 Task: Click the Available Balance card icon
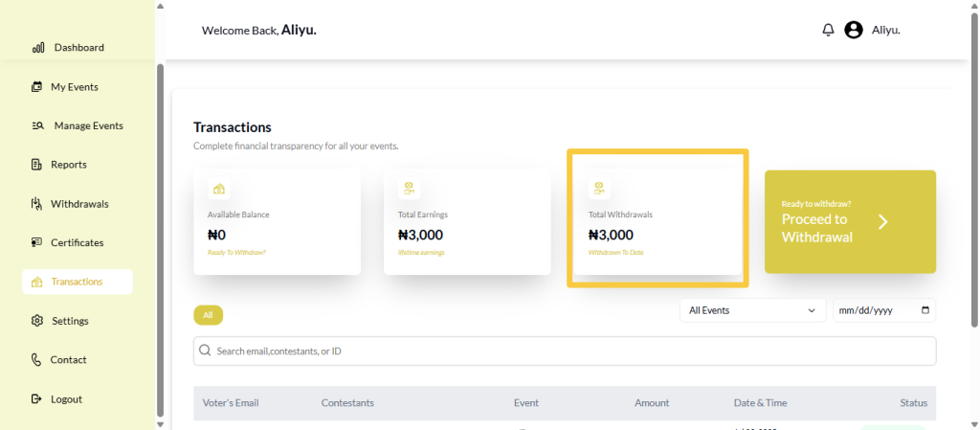coord(219,189)
